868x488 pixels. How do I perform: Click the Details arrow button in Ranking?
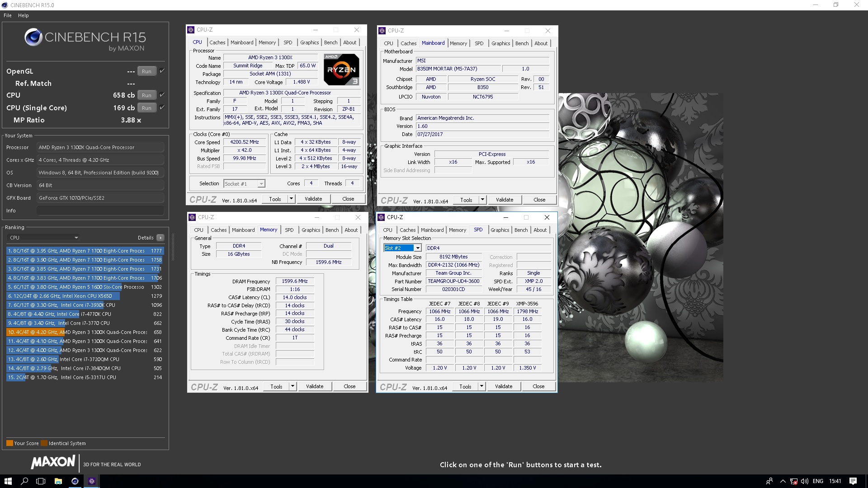160,238
